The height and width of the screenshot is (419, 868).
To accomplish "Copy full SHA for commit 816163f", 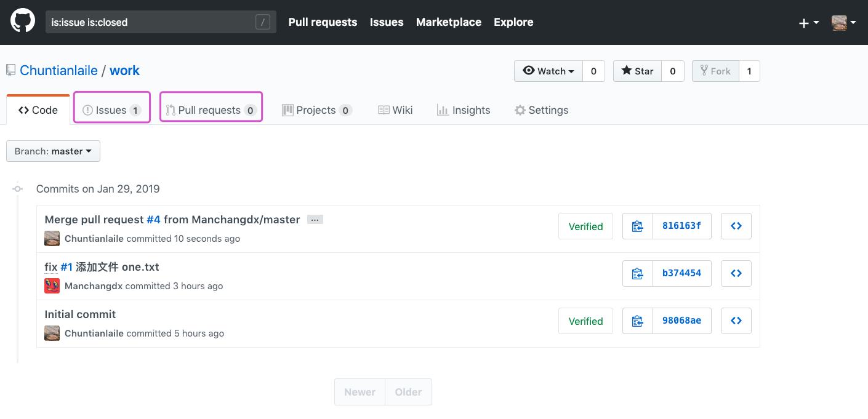I will pos(638,226).
